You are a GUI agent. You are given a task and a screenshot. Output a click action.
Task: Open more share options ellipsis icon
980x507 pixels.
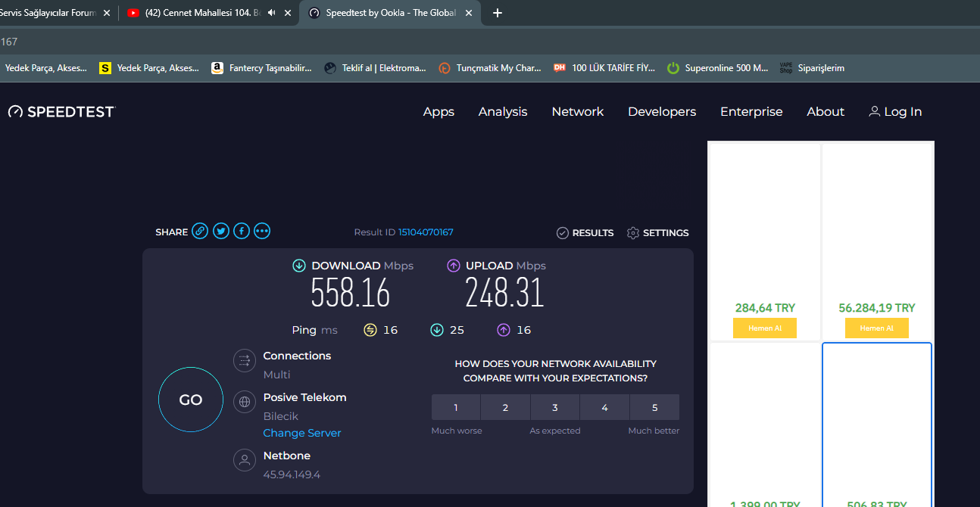[x=262, y=232]
